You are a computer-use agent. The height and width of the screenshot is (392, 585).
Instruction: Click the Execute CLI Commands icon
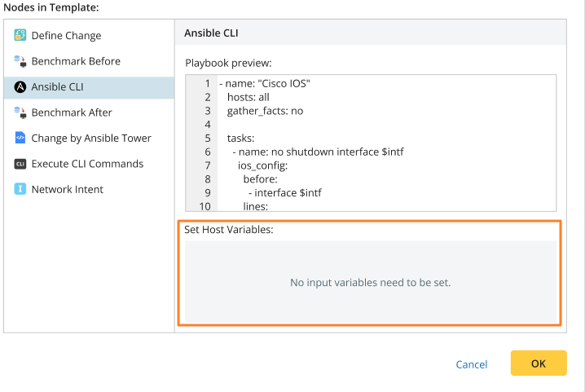coord(20,164)
